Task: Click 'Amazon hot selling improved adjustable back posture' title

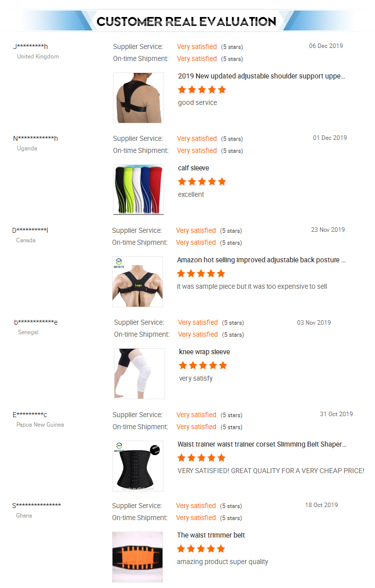Action: click(261, 260)
